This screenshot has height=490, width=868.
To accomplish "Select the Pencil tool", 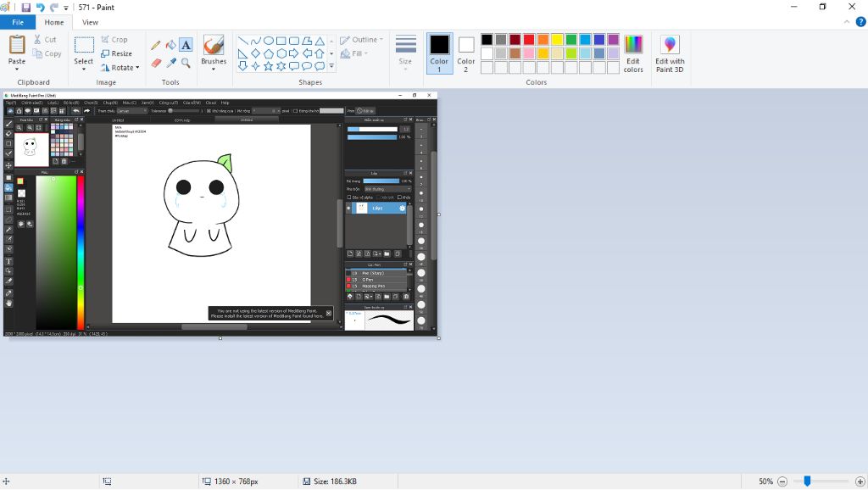I will pyautogui.click(x=156, y=46).
